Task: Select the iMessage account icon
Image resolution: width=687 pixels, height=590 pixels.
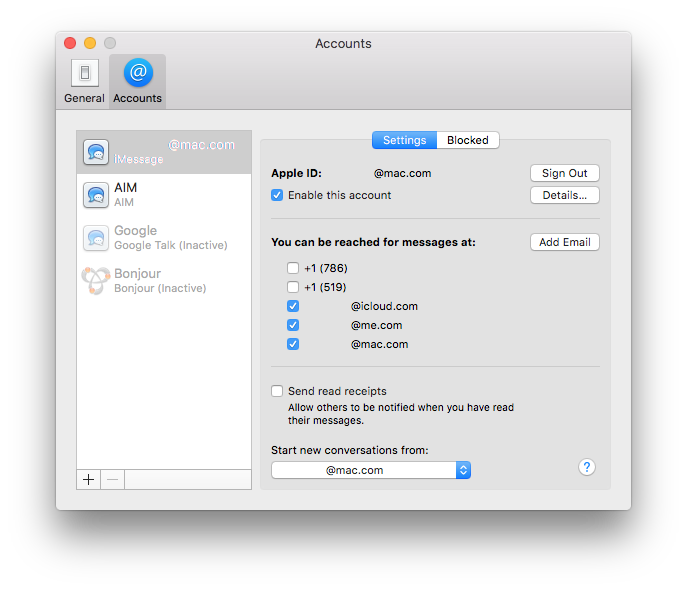Action: tap(96, 152)
